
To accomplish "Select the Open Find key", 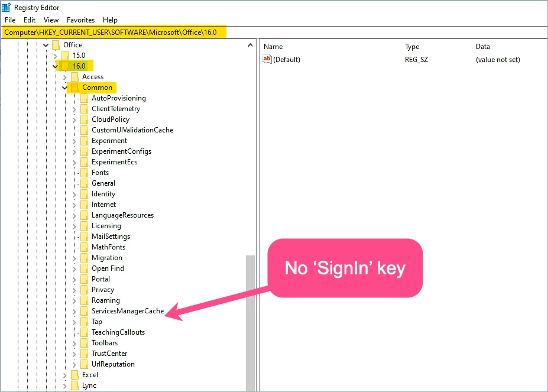I will pyautogui.click(x=108, y=268).
